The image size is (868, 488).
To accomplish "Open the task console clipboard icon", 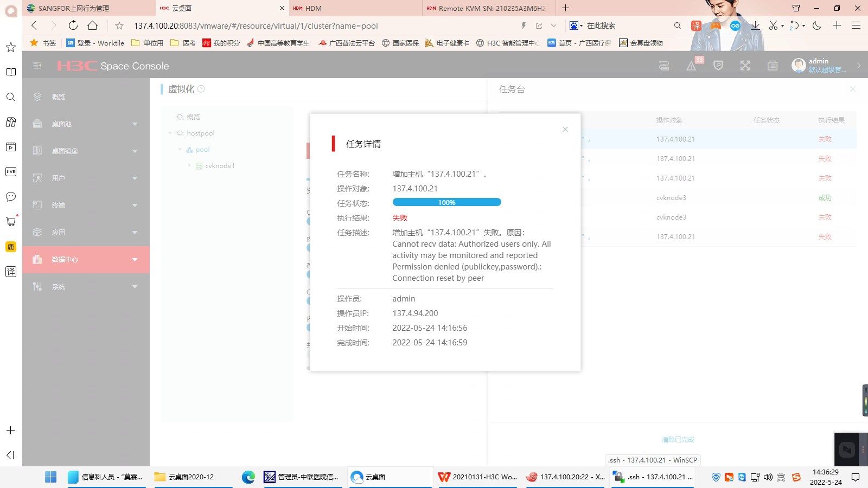I will coord(773,66).
